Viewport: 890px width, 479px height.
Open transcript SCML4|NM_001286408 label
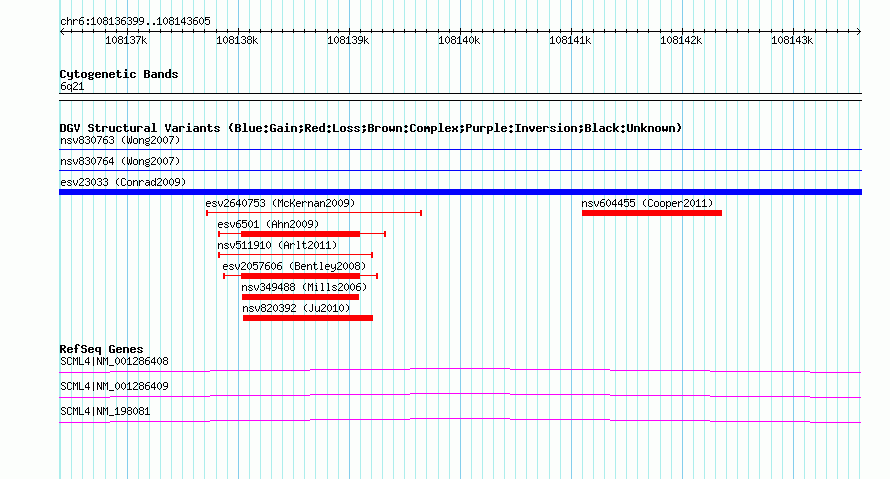click(114, 361)
